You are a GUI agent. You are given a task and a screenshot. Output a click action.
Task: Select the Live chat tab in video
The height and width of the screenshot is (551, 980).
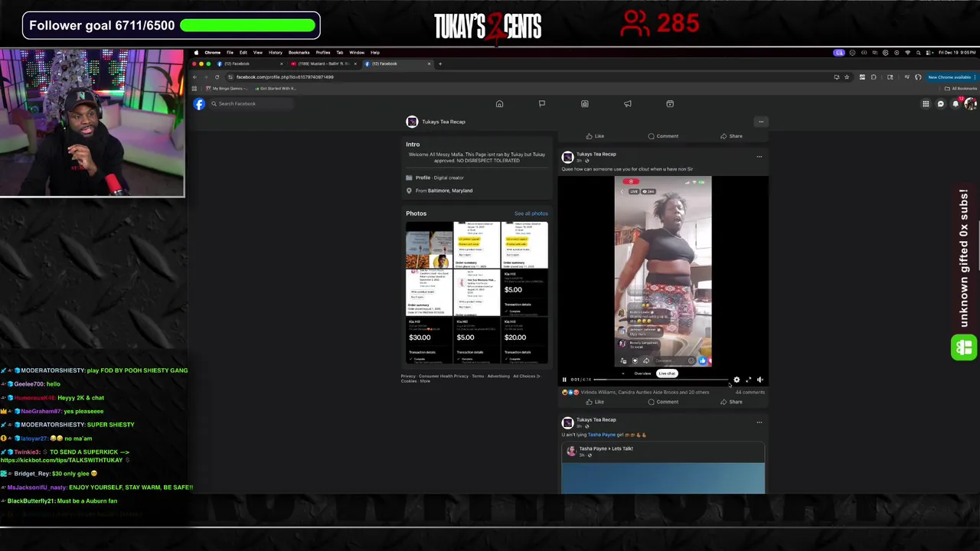(667, 373)
